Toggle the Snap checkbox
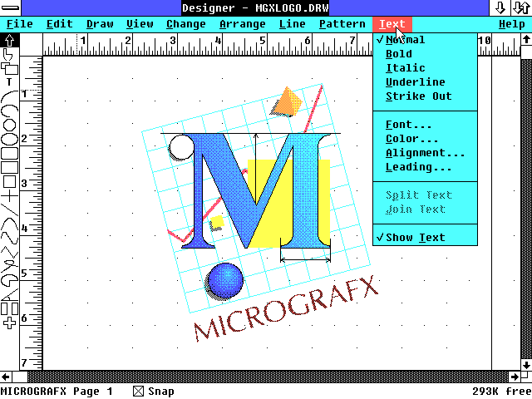532x399 pixels. [x=139, y=392]
